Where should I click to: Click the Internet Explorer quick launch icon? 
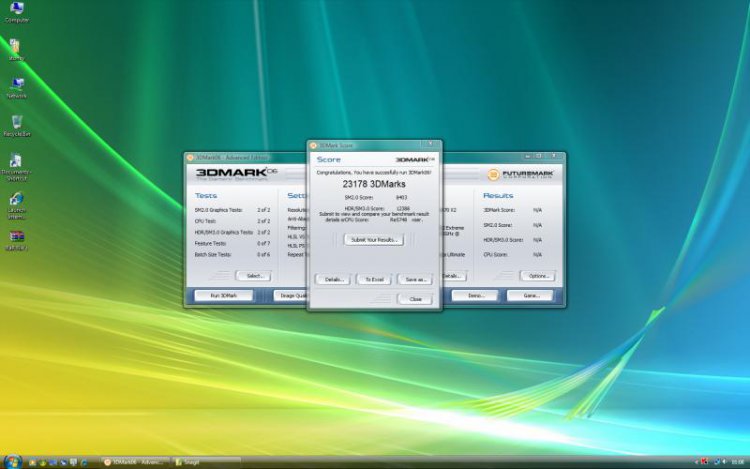[84, 462]
